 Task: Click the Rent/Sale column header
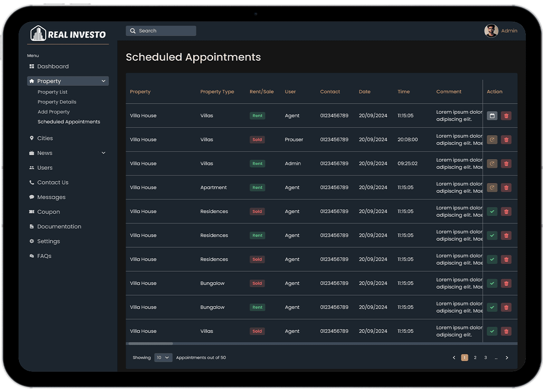[x=262, y=92]
